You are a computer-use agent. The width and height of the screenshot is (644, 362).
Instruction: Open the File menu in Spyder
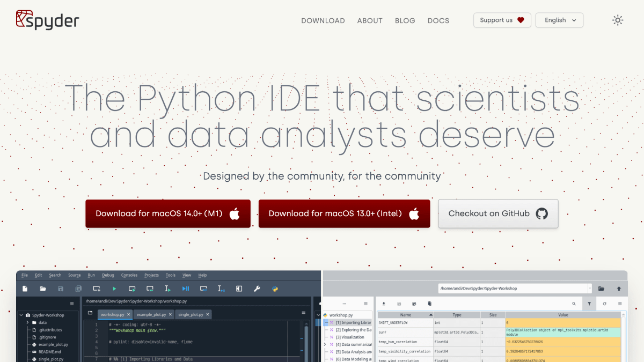click(x=25, y=275)
